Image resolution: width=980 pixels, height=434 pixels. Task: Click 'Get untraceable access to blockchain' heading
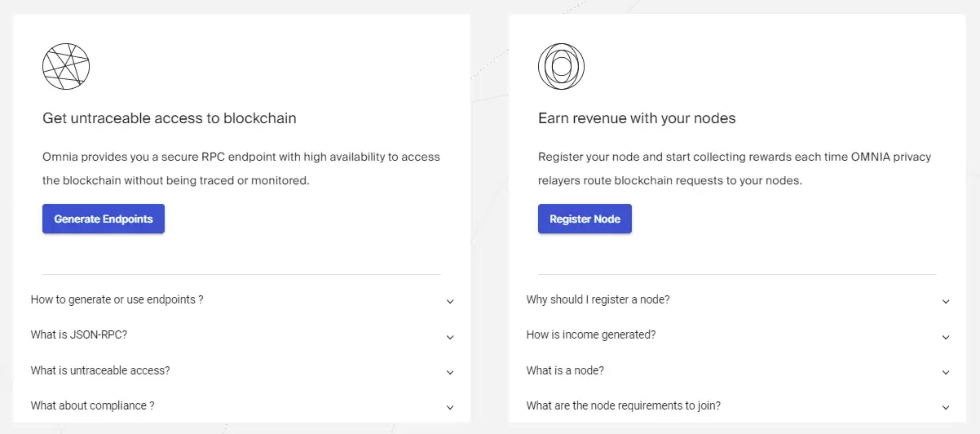170,118
